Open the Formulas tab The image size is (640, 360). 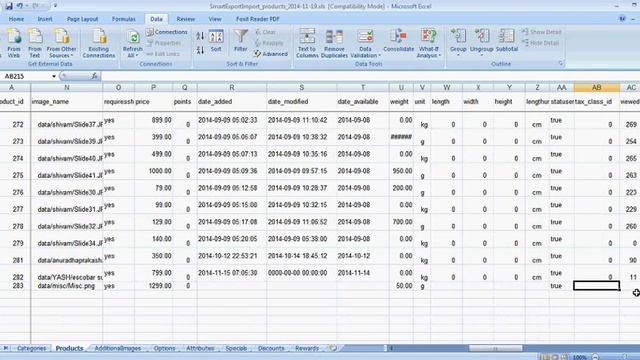123,19
